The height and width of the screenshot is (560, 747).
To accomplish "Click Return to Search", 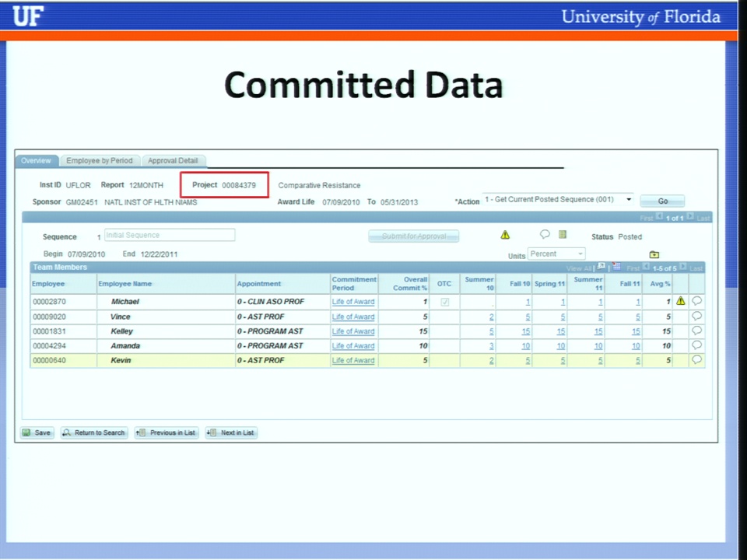I will (x=94, y=432).
